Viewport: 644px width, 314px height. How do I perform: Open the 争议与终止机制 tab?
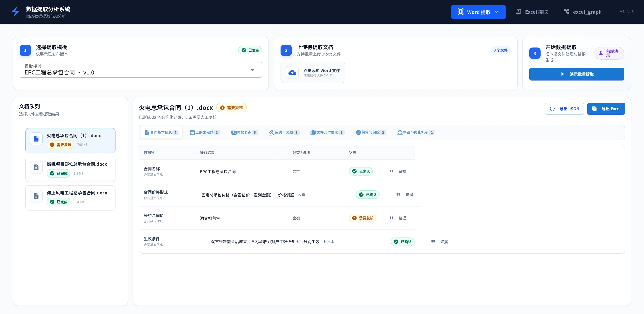[416, 132]
